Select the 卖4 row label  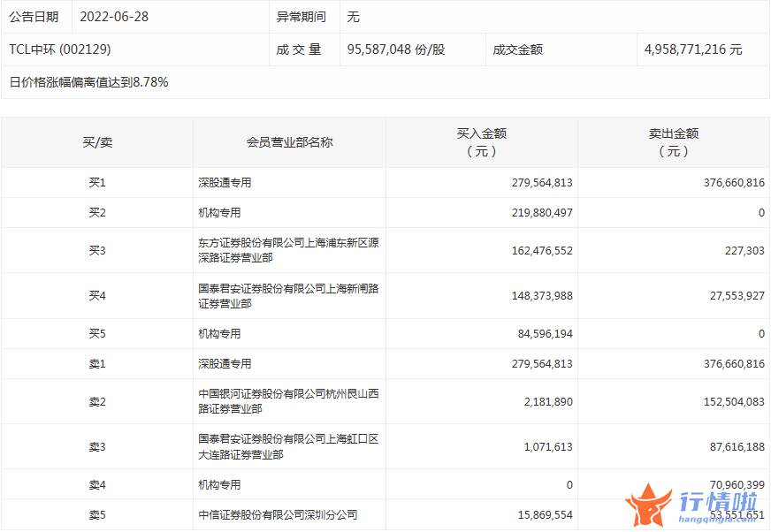(97, 485)
